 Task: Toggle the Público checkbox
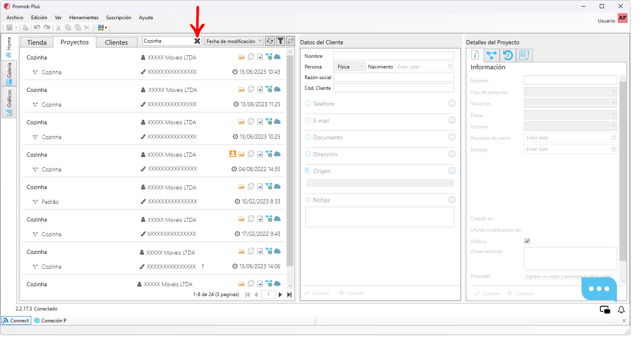pyautogui.click(x=527, y=241)
